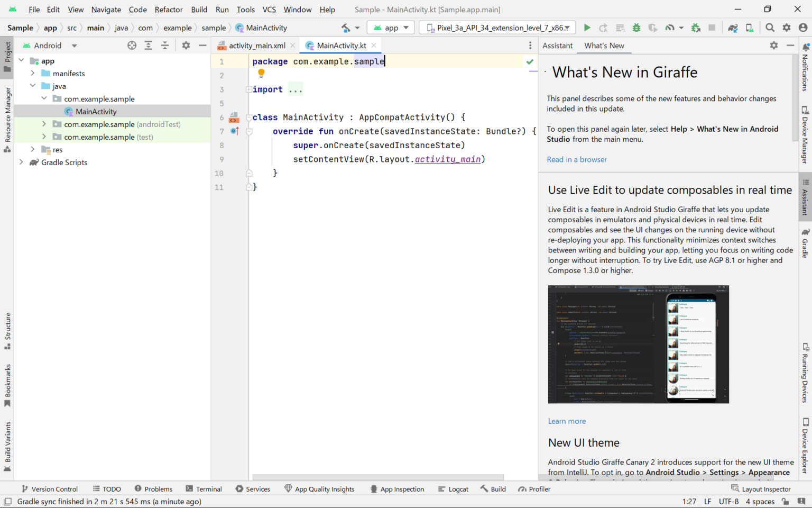812x508 pixels.
Task: Click the Learn more link
Action: 567,421
